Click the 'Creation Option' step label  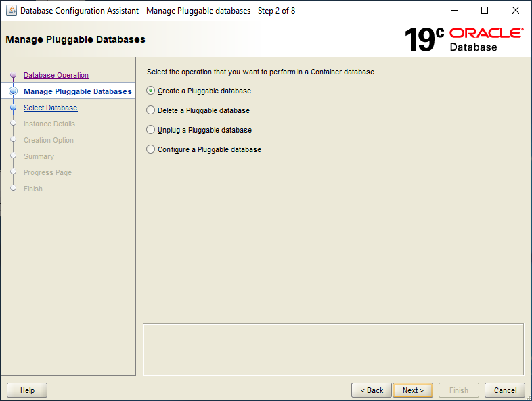pyautogui.click(x=49, y=141)
